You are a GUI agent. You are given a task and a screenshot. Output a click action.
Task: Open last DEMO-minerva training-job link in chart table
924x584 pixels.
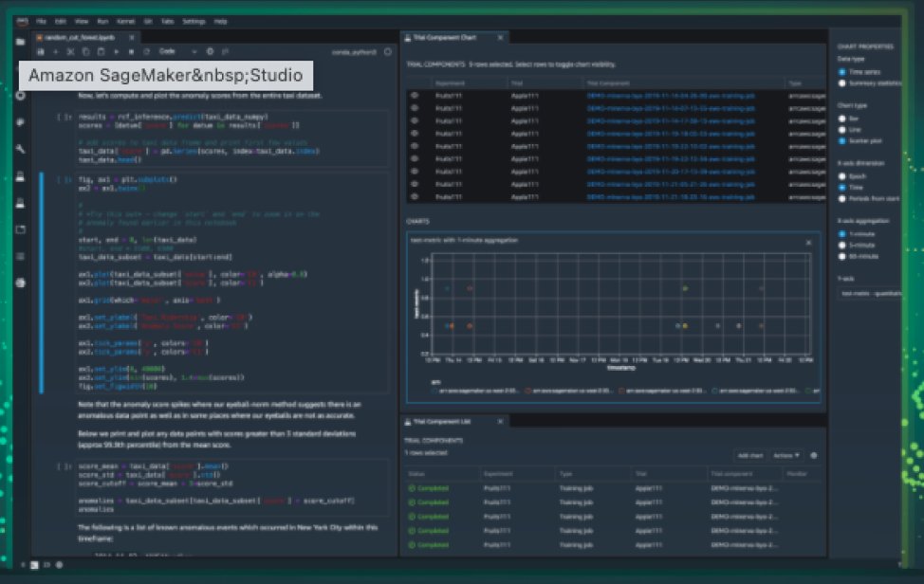point(671,196)
